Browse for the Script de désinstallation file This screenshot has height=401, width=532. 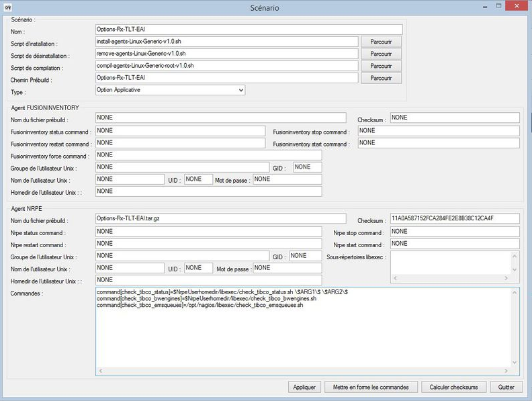click(x=381, y=54)
